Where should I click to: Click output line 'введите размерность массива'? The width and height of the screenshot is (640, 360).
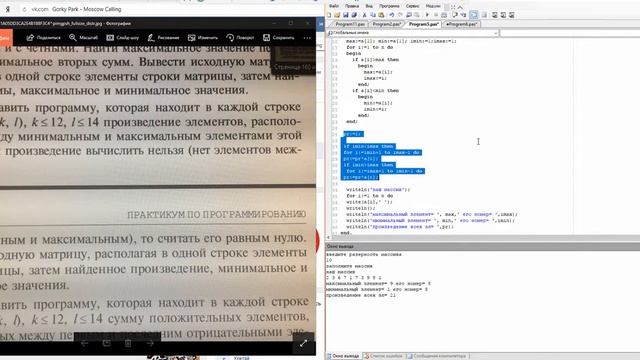tap(364, 254)
